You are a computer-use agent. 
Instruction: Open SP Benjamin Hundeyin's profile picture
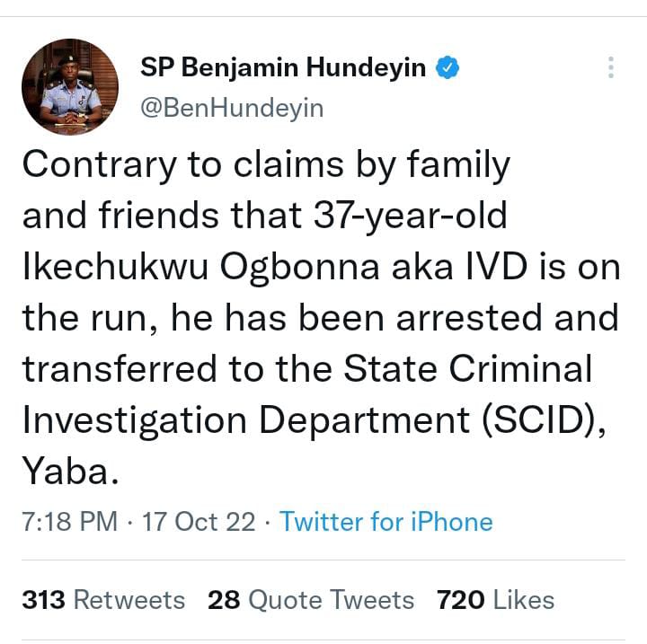pyautogui.click(x=69, y=87)
